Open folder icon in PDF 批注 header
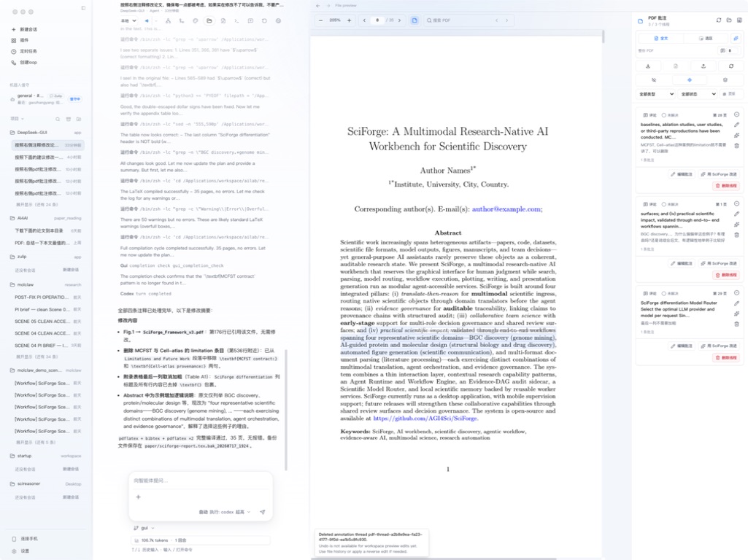748x560 pixels. pyautogui.click(x=729, y=20)
